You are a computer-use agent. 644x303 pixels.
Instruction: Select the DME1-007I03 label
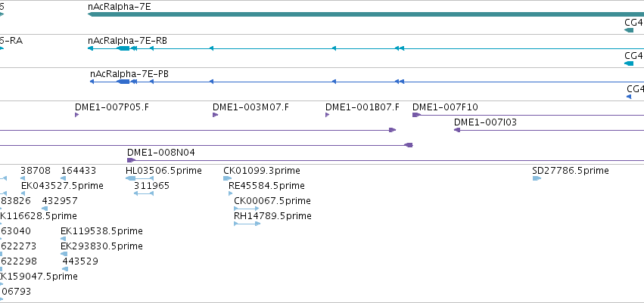coord(486,122)
